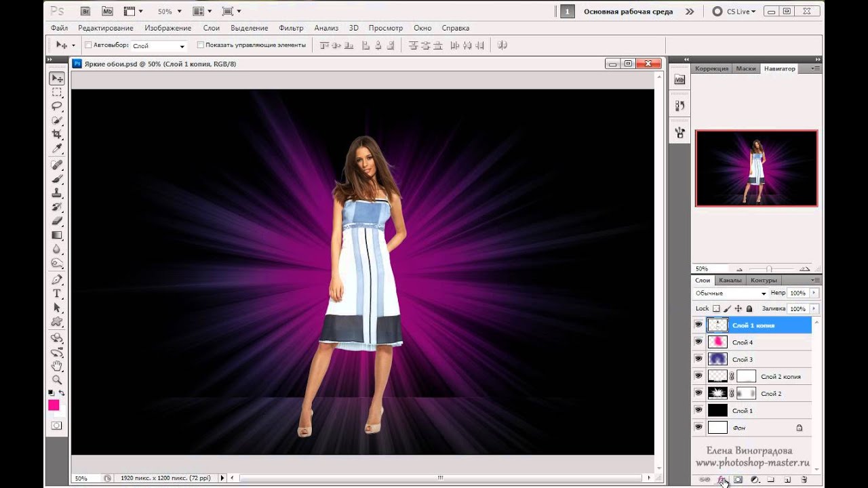Screen dimensions: 868x488
Task: Select the Move tool in toolbox
Action: coord(57,79)
